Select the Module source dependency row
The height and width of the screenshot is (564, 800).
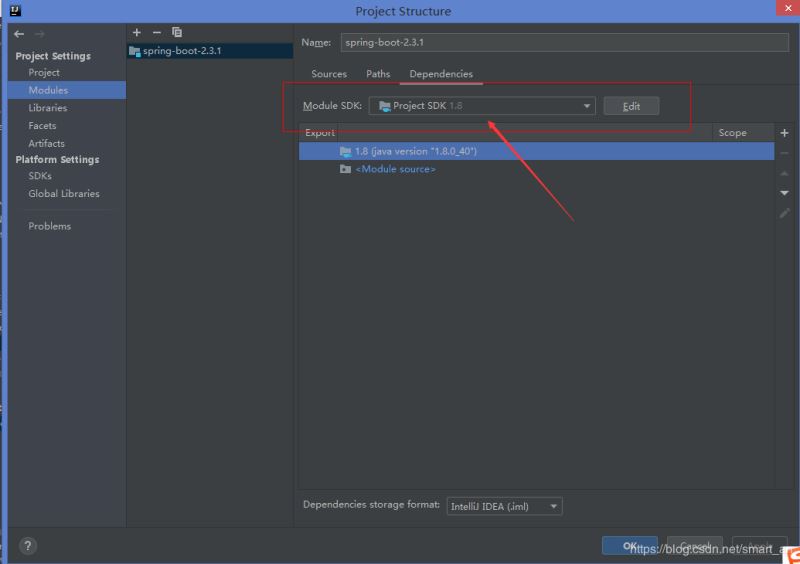click(395, 169)
